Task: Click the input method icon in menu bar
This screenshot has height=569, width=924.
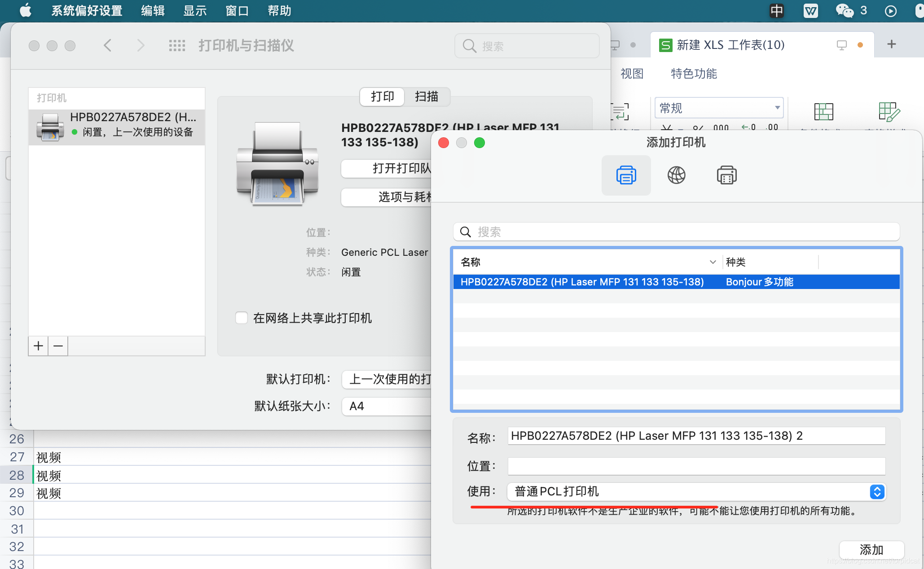Action: (777, 10)
